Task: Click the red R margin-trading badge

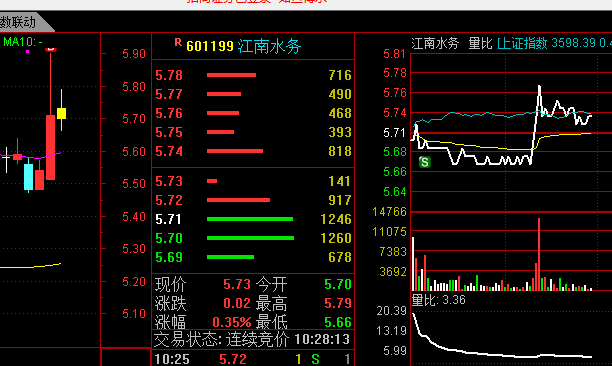Action: (x=178, y=43)
